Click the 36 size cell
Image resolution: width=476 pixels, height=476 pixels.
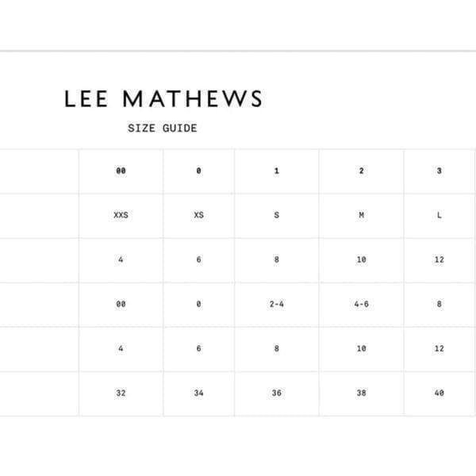[277, 393]
